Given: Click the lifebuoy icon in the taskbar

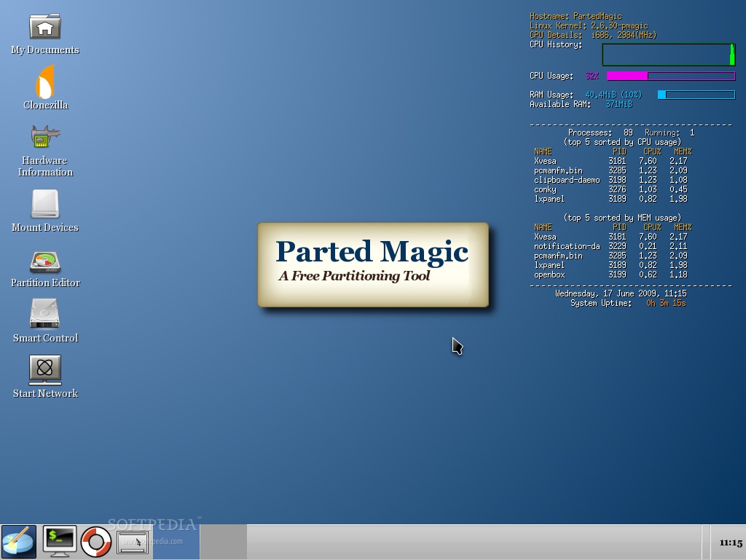Looking at the screenshot, I should point(96,542).
